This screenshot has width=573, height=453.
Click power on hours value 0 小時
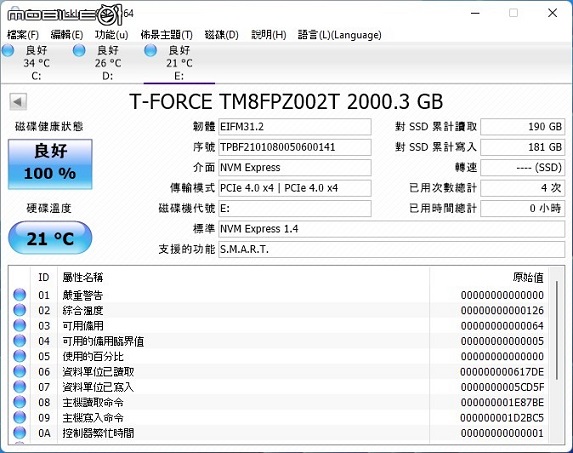click(523, 209)
